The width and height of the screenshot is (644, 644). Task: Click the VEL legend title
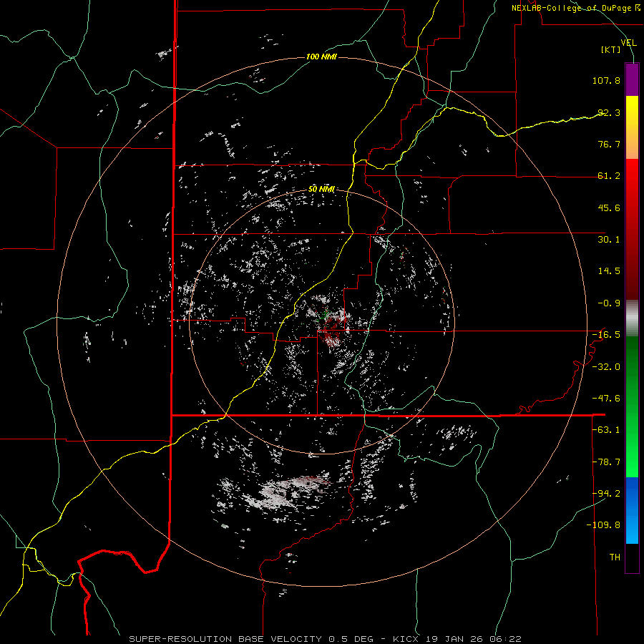click(628, 43)
